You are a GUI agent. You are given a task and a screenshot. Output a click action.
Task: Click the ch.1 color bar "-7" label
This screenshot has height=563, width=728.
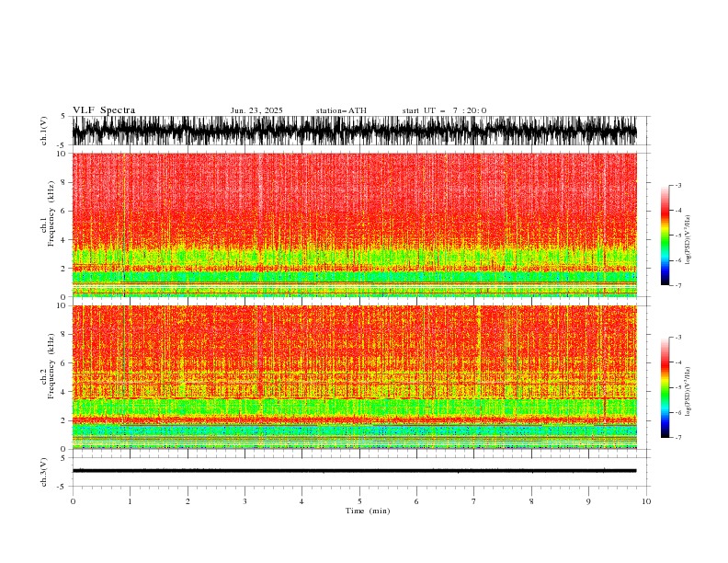tap(677, 285)
